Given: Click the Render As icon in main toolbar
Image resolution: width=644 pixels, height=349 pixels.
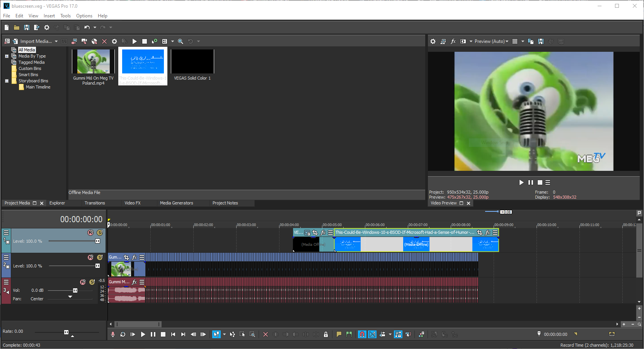Looking at the screenshot, I should coord(37,27).
